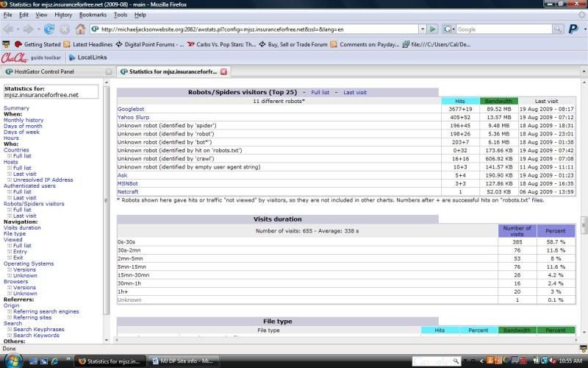This screenshot has height=368, width=588.
Task: Go to Days of month sidebar link
Action: (23, 126)
